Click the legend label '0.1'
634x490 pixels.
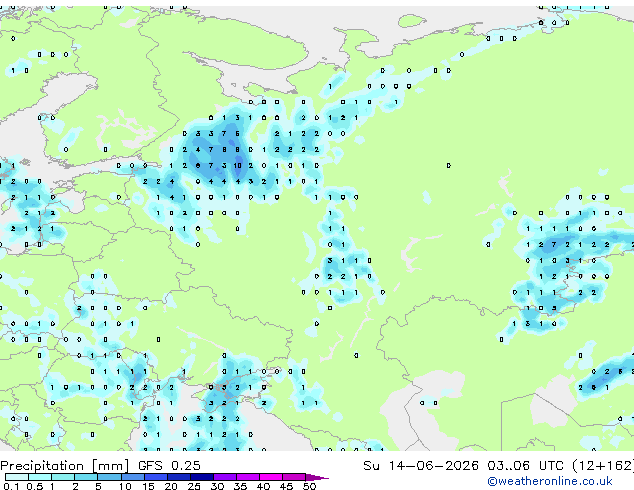[12, 486]
